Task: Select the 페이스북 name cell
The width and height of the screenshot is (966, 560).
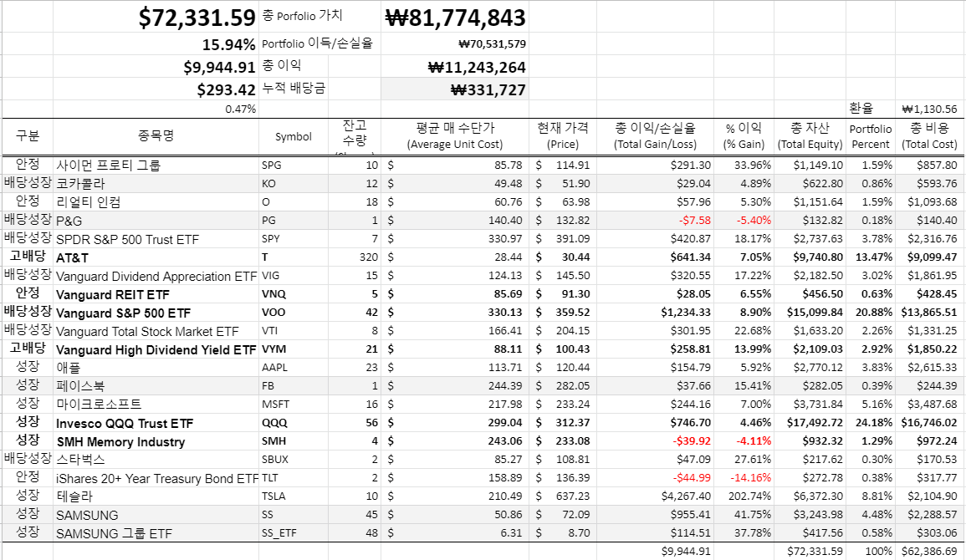Action: coord(156,386)
